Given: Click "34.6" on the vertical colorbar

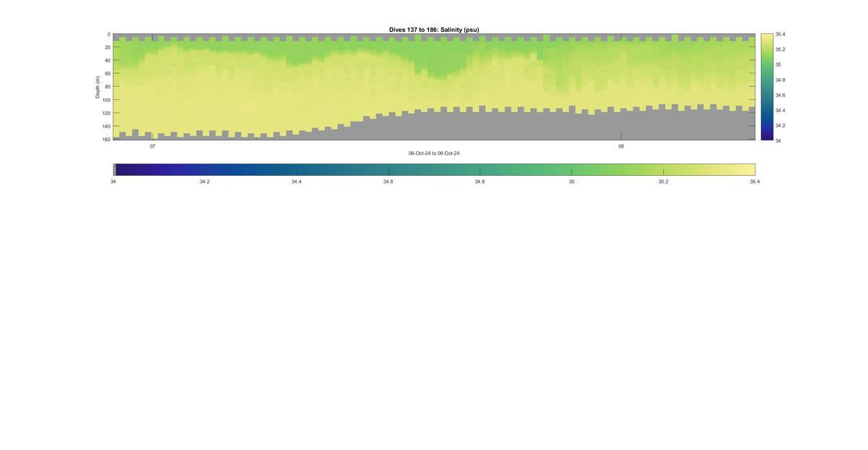Looking at the screenshot, I should [x=780, y=95].
